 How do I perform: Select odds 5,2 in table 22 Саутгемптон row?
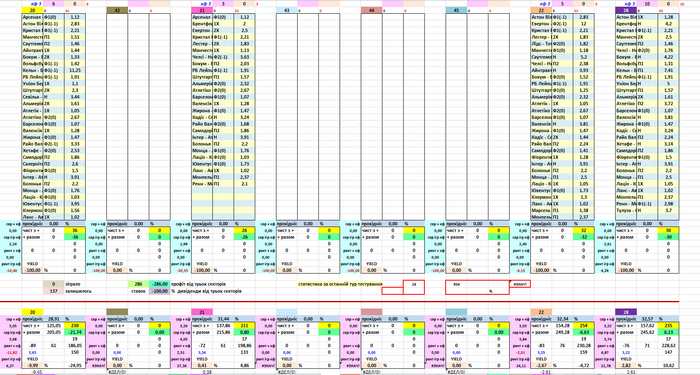583,57
